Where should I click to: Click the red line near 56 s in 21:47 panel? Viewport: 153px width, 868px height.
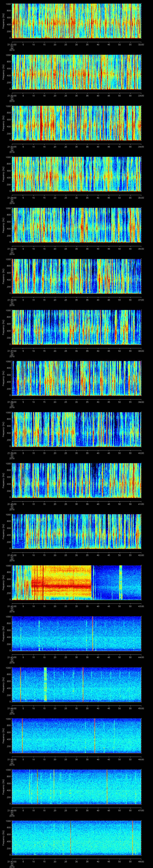click(133, 838)
